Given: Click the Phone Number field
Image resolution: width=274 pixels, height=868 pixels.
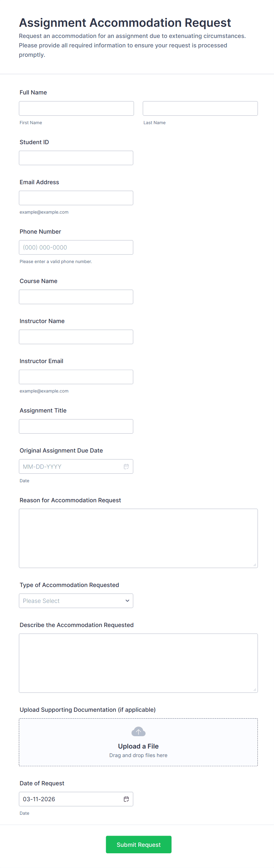Looking at the screenshot, I should (x=76, y=247).
